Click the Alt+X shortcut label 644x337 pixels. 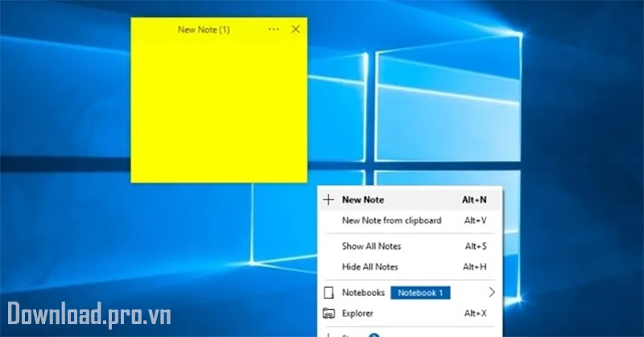coord(475,313)
